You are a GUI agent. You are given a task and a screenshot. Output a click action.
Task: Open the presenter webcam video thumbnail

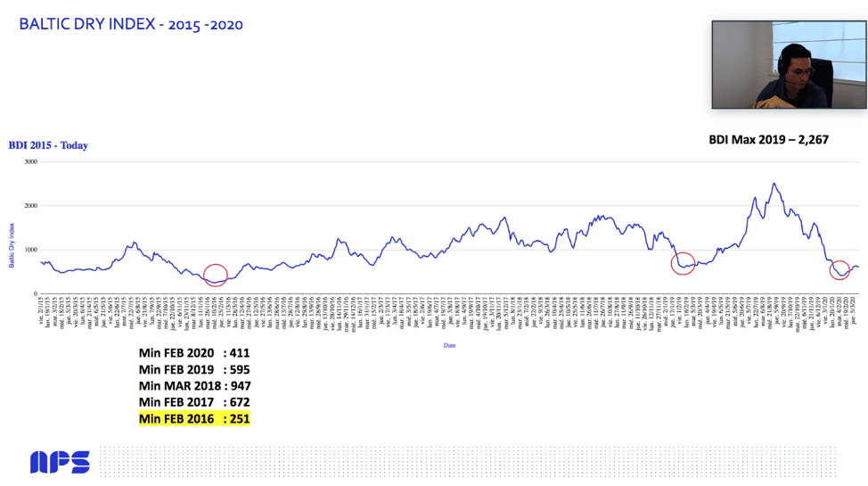pos(789,64)
